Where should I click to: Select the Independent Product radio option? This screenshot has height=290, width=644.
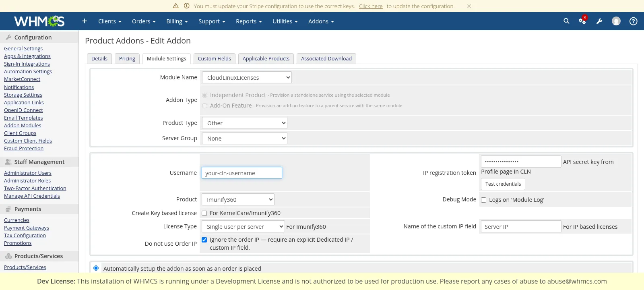pyautogui.click(x=205, y=95)
